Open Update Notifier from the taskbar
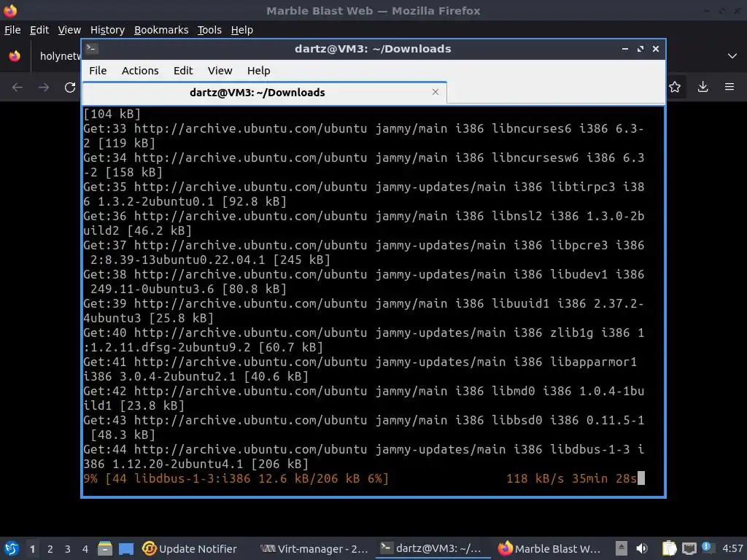Viewport: 747px width, 560px height. (x=189, y=548)
